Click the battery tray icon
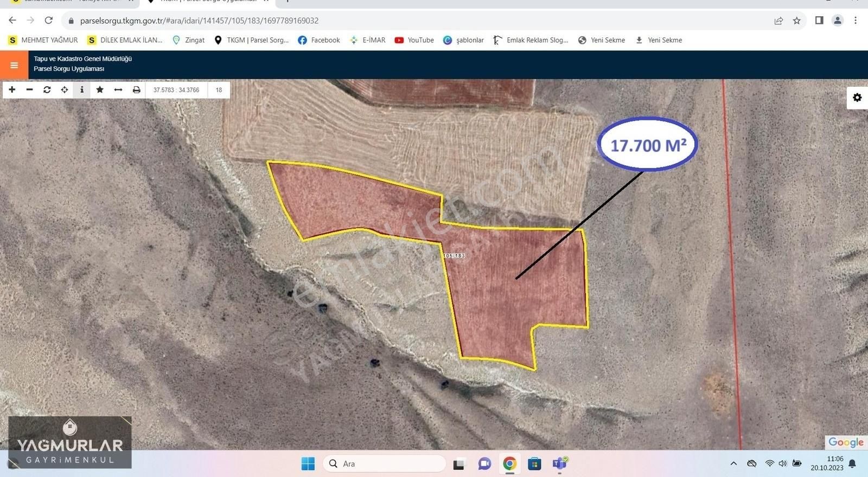The height and width of the screenshot is (477, 868). click(796, 463)
